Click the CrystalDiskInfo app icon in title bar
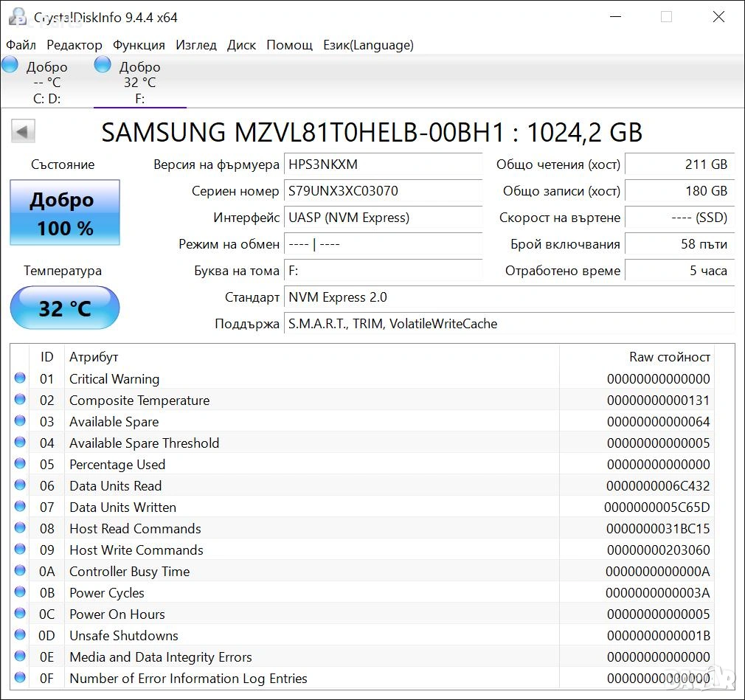745x700 pixels. [x=18, y=17]
